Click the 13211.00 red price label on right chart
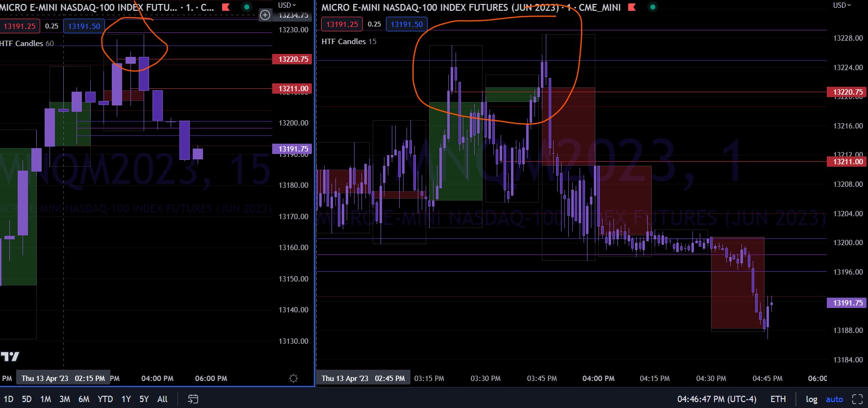 pyautogui.click(x=847, y=162)
